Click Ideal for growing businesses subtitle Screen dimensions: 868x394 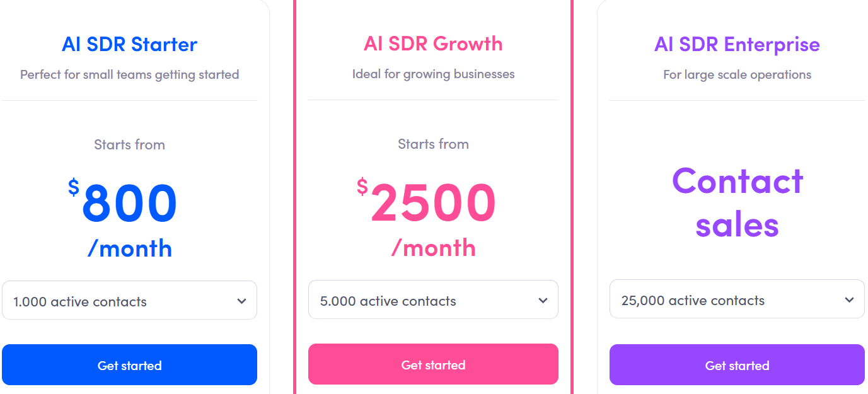pos(433,74)
